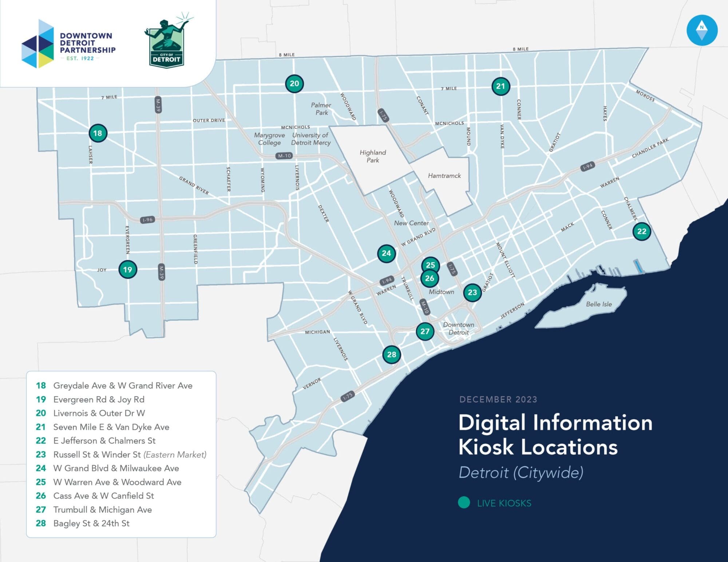Select kiosk marker 18 on the map
Viewport: 728px width, 562px height.
coord(98,133)
